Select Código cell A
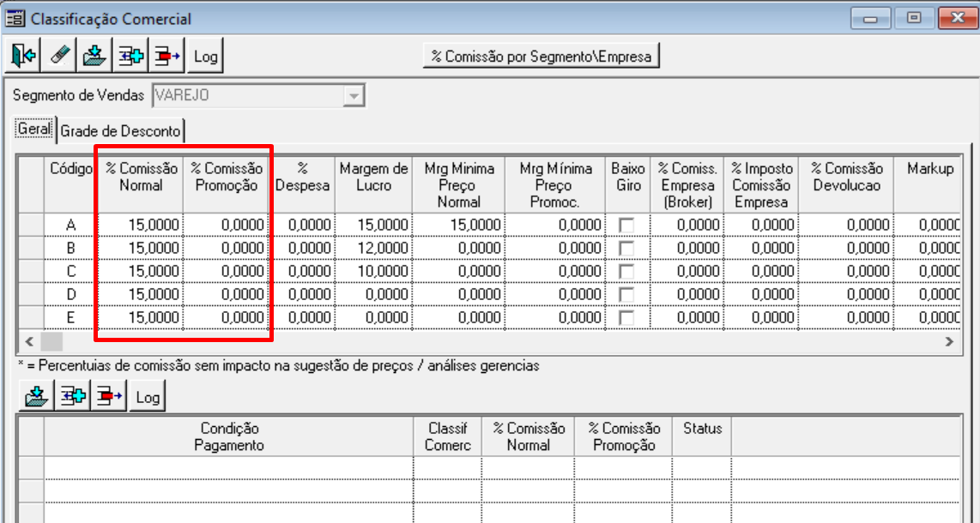980x523 pixels. point(70,225)
